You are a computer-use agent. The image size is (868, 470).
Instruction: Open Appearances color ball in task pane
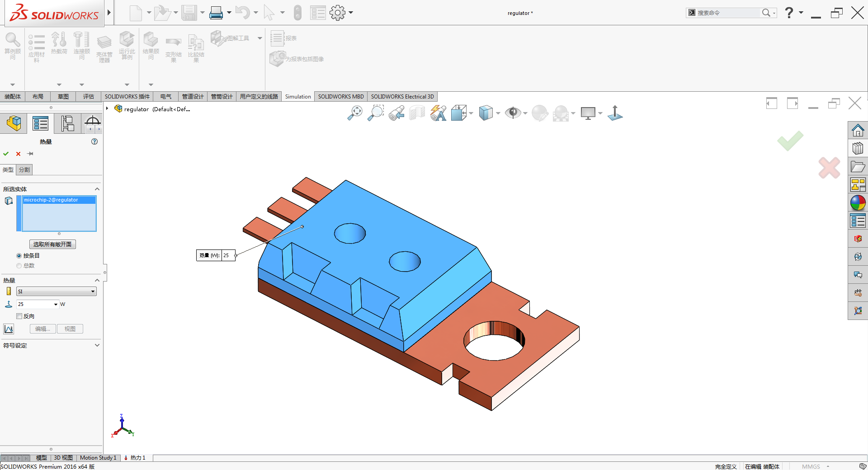pos(858,203)
